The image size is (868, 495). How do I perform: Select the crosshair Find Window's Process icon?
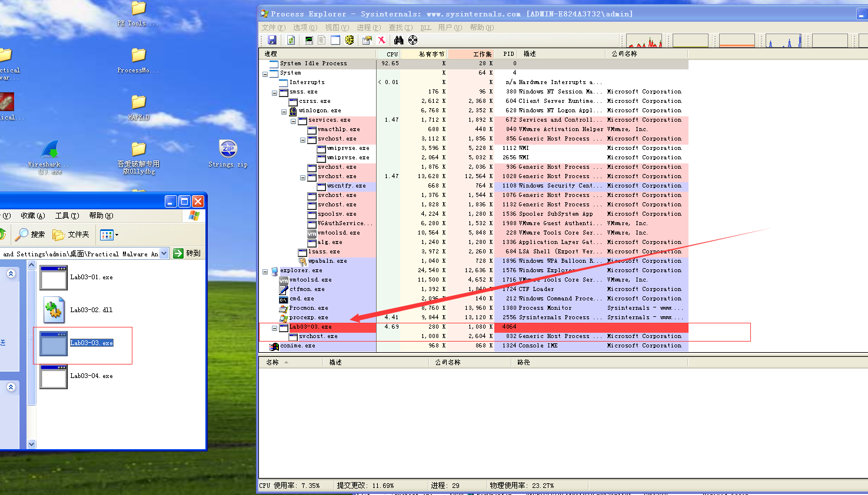point(413,40)
